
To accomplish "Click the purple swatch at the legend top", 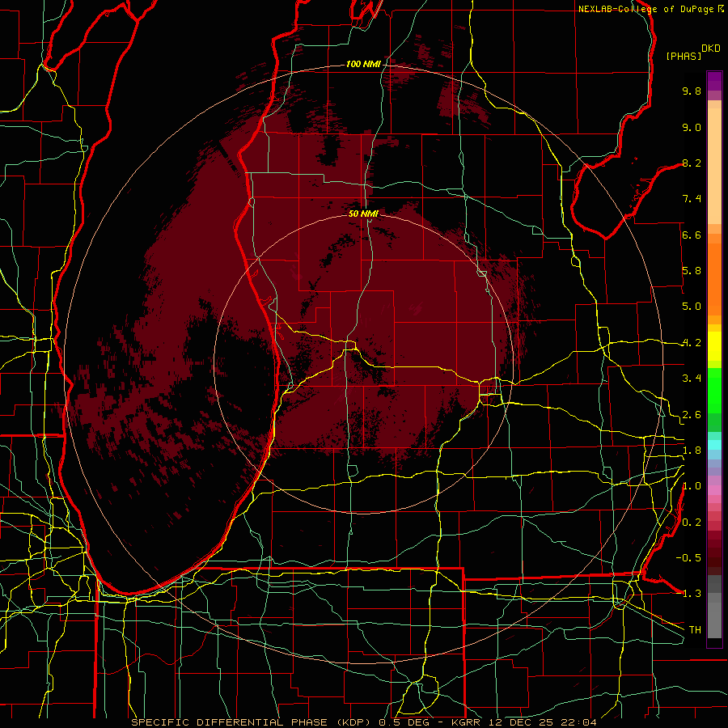I will pyautogui.click(x=714, y=81).
